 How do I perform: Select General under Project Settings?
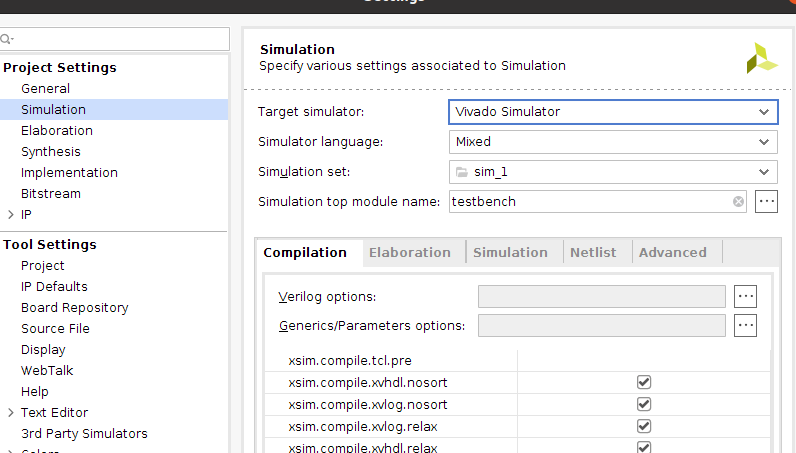(x=46, y=88)
